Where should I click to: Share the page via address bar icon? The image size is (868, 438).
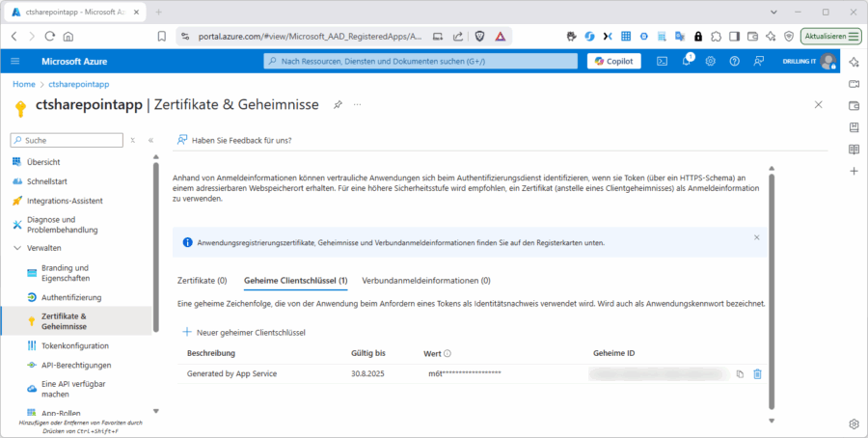pyautogui.click(x=458, y=37)
